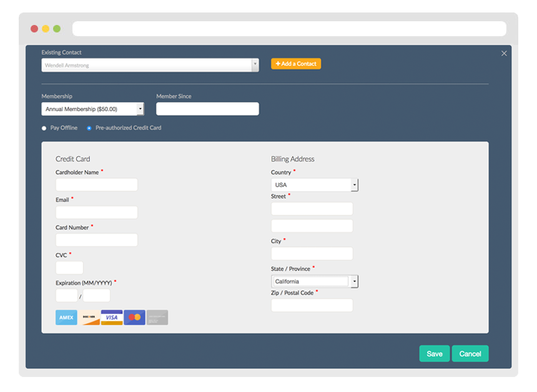
Task: Click the yellow traffic light window control
Action: (46, 29)
